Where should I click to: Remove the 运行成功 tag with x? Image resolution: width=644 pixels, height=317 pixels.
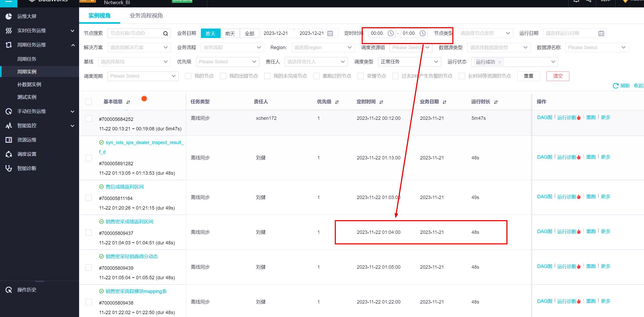pyautogui.click(x=500, y=62)
